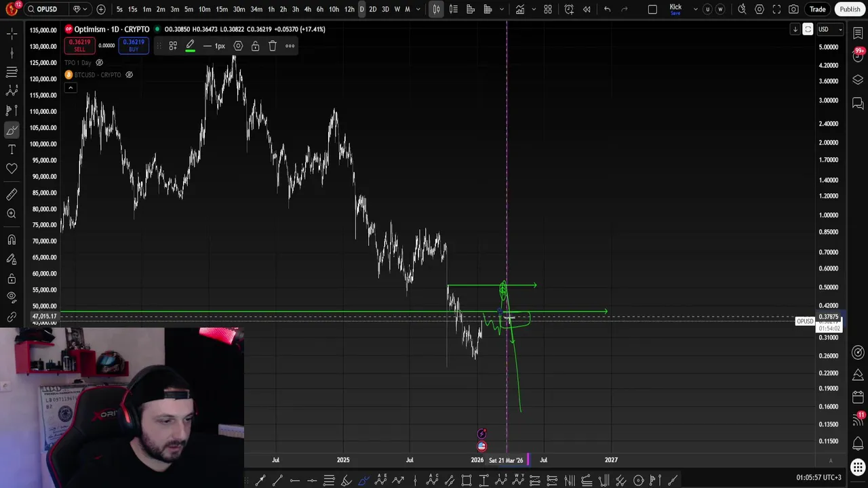
Task: Click the W circle button in top toolbar
Action: pos(720,9)
